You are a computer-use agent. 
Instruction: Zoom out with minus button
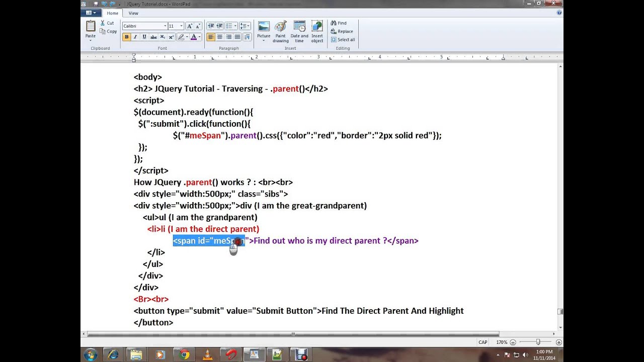(x=513, y=342)
